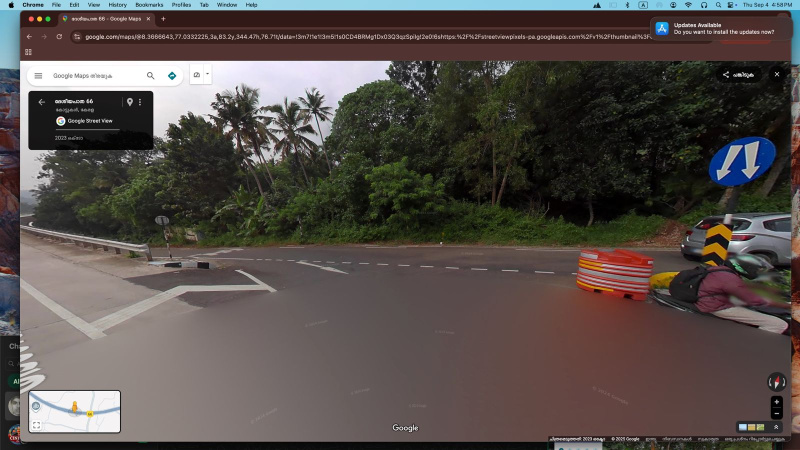Zoom out with the minus button
Image resolution: width=800 pixels, height=450 pixels.
coord(777,413)
